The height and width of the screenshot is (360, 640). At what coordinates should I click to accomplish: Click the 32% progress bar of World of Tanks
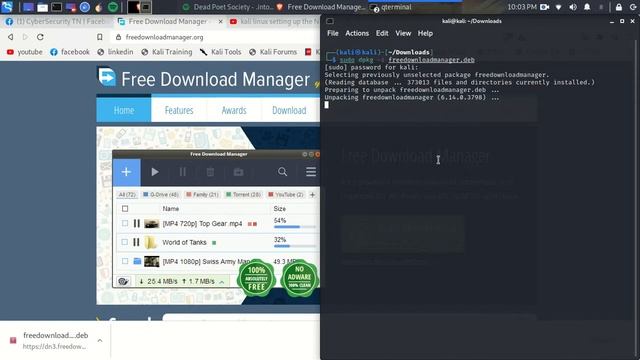click(295, 246)
